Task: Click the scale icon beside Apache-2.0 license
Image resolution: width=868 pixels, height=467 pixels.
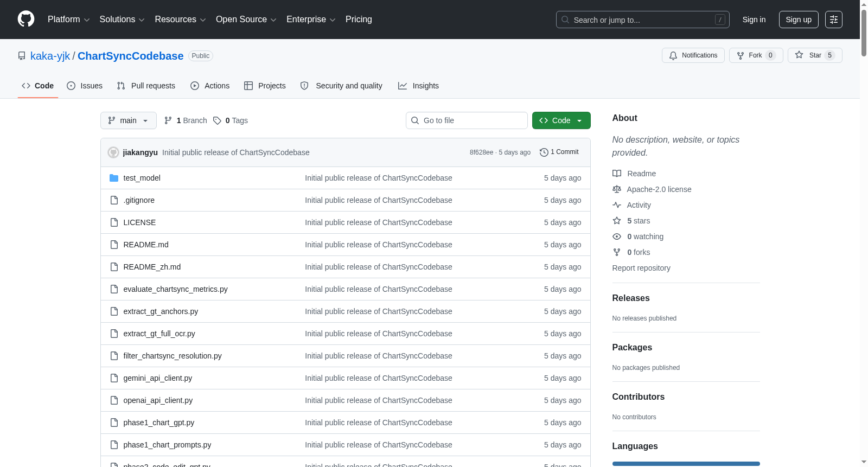Action: tap(617, 189)
